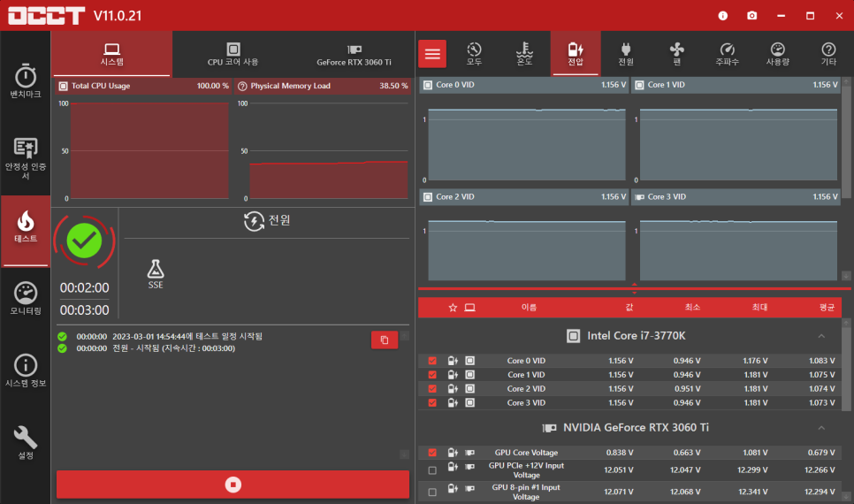Click the green checkmark status indicator
This screenshot has height=504, width=854.
(x=84, y=241)
